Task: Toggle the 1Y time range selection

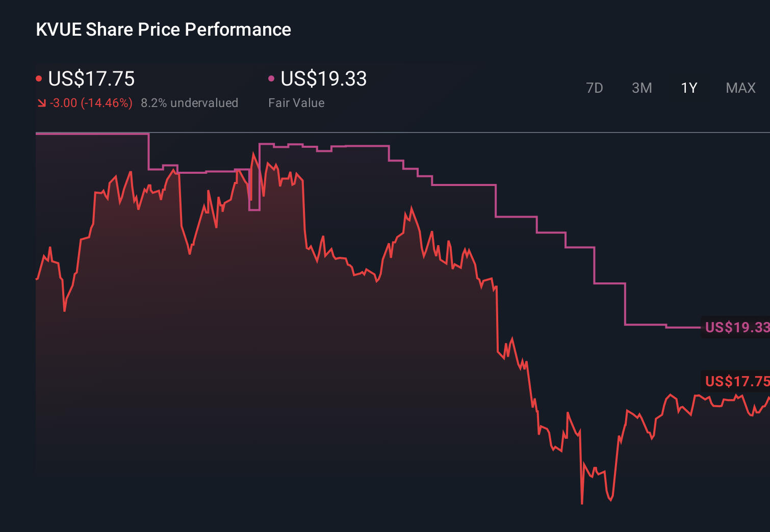Action: point(688,88)
